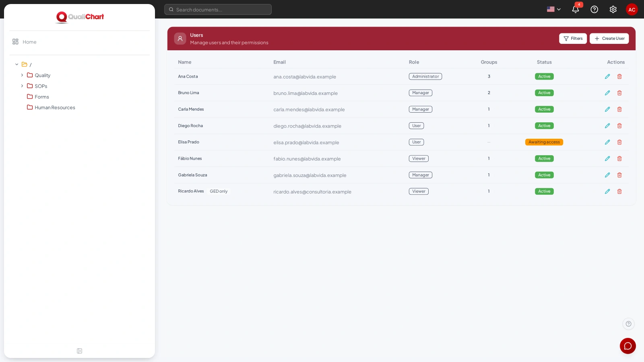Click the floating help circle icon
The width and height of the screenshot is (644, 362).
click(x=628, y=324)
